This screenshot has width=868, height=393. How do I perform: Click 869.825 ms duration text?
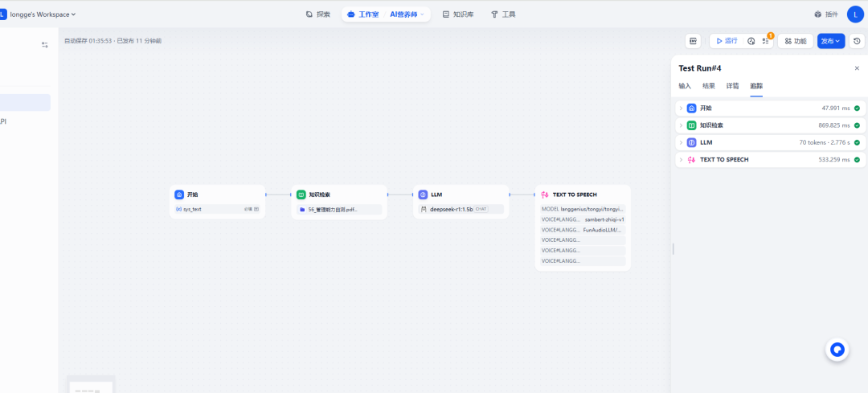tap(834, 125)
